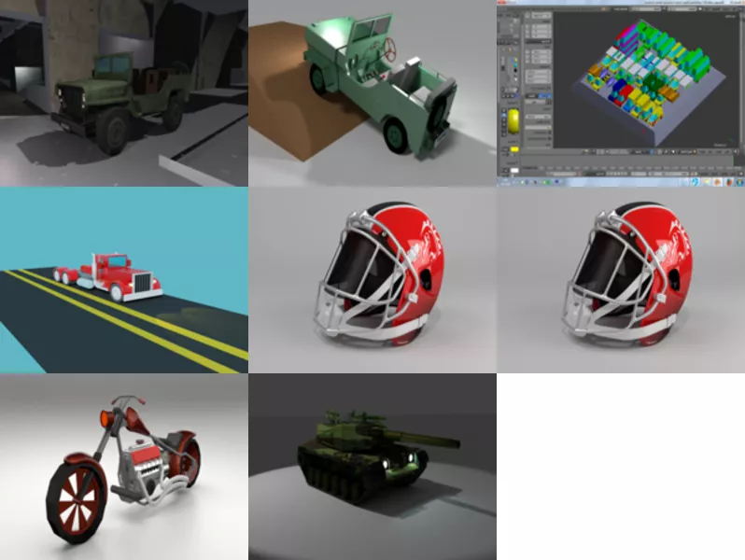Open the red football helmet thumbnail in the right column
Screen dimensions: 745x560
click(621, 280)
